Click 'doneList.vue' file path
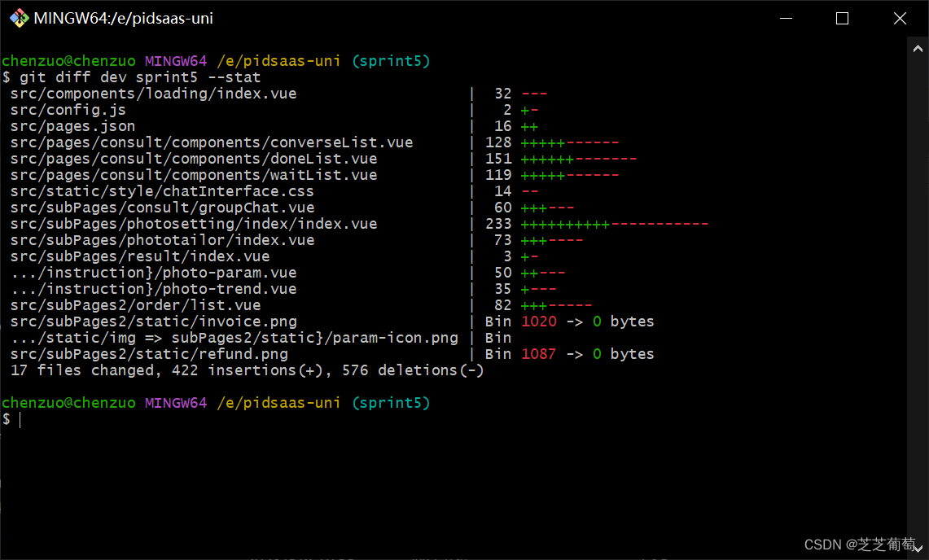This screenshot has height=560, width=929. 194,159
